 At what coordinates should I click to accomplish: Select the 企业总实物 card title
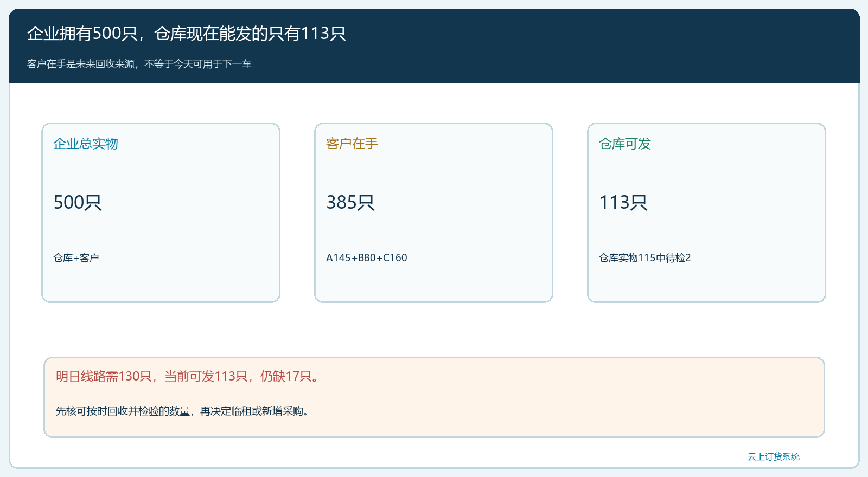tap(86, 144)
